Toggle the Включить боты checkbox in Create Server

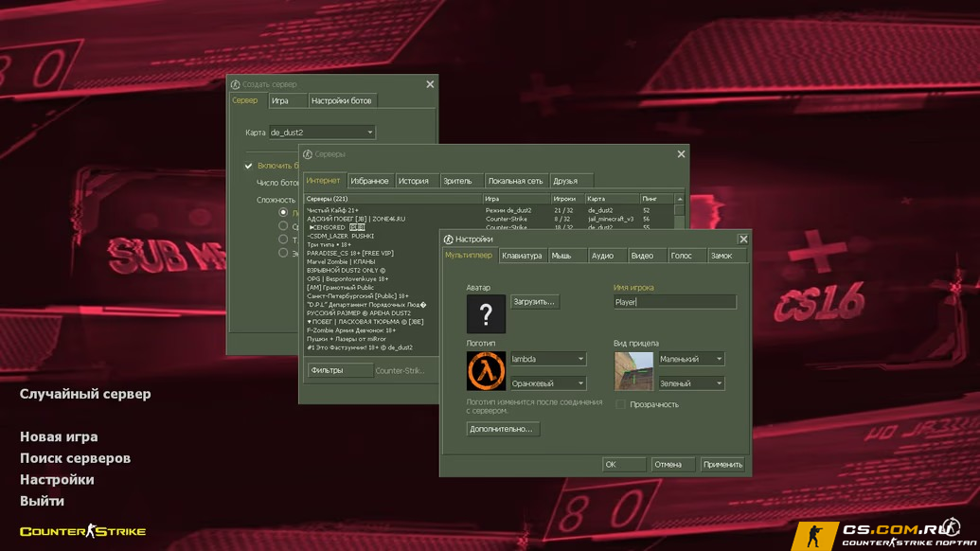tap(249, 166)
